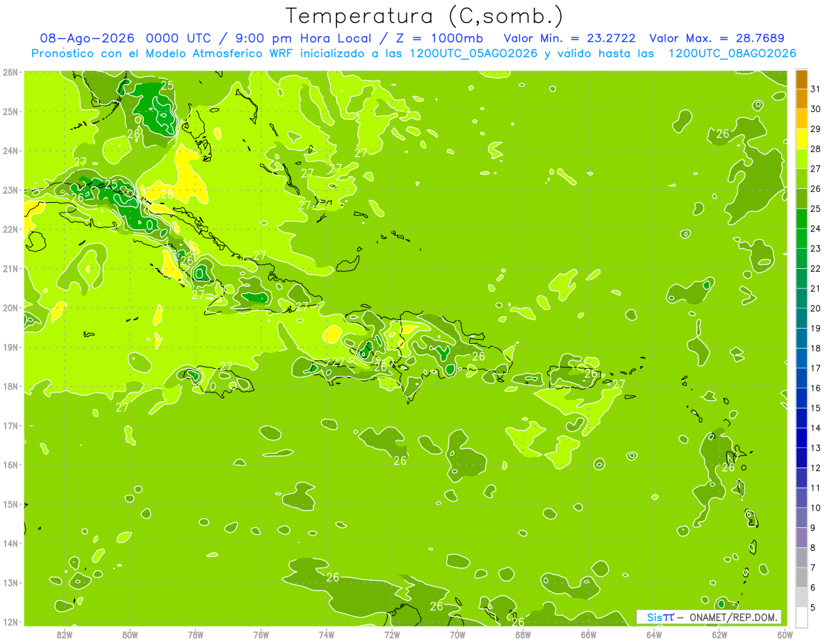Click the latitude axis label 12N

[10, 622]
